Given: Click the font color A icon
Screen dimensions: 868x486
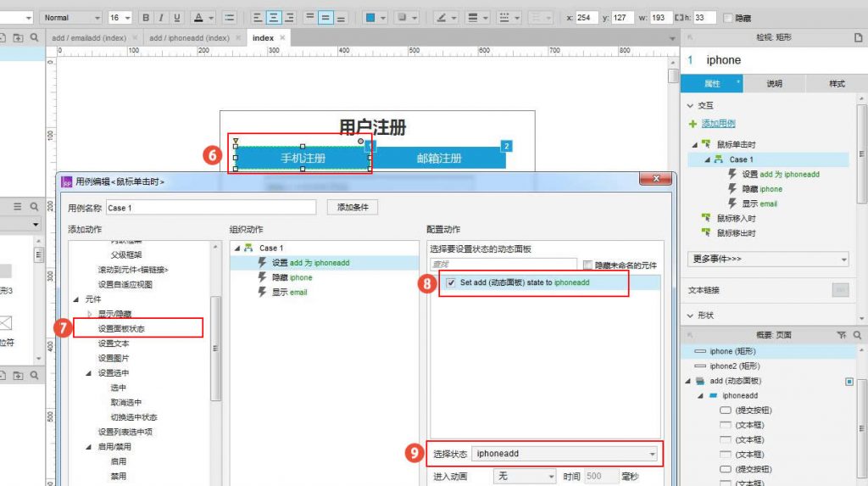Looking at the screenshot, I should coord(198,18).
